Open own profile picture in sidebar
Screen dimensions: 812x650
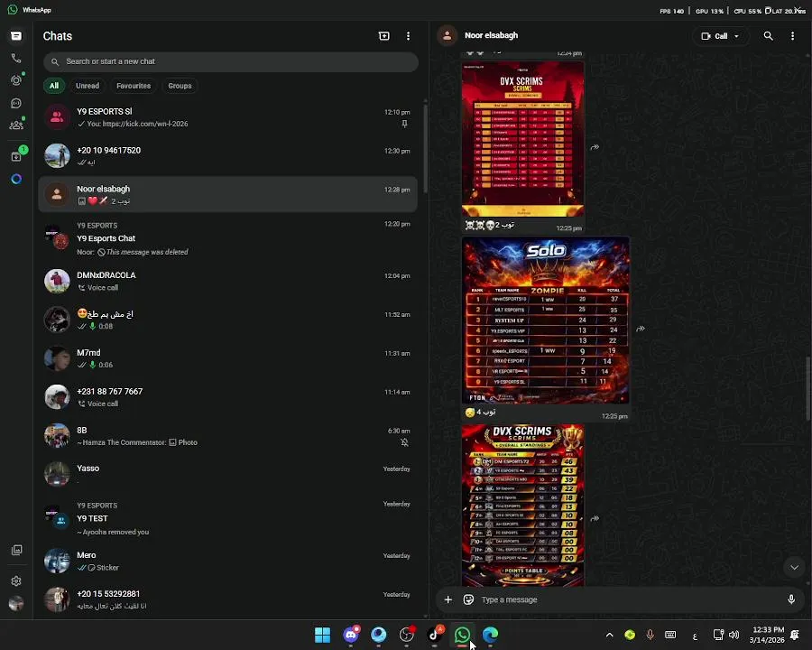coord(16,603)
